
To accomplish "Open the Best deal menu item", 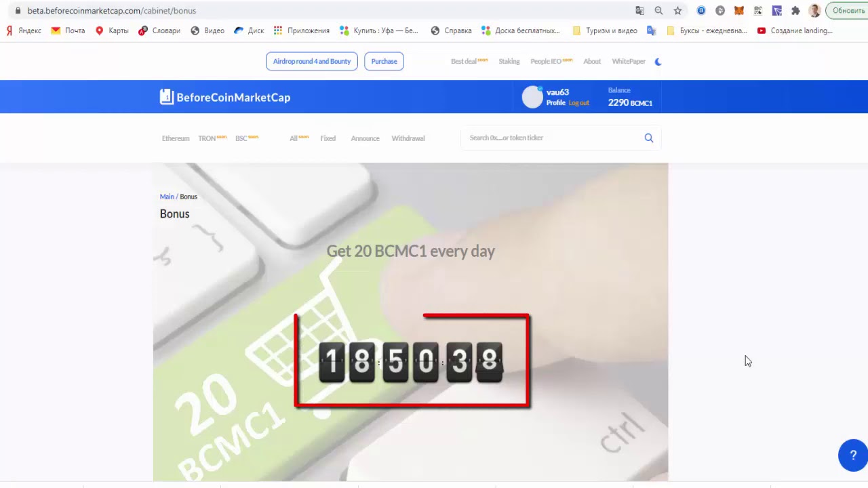I will (469, 61).
